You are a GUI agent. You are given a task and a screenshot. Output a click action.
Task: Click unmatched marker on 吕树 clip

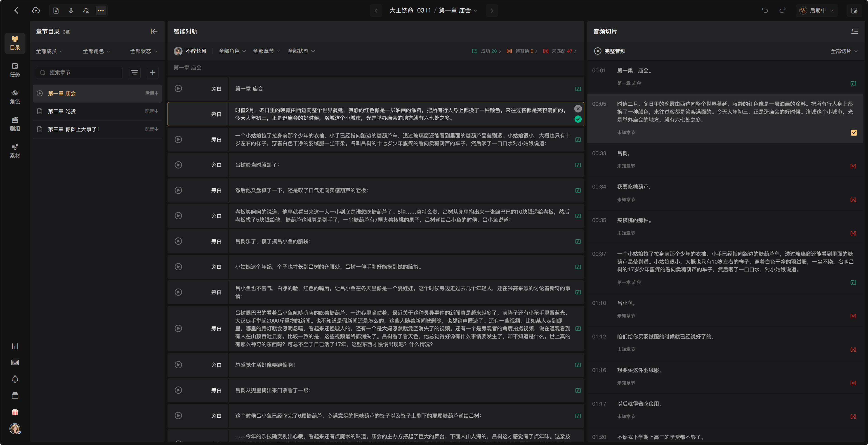click(x=853, y=166)
